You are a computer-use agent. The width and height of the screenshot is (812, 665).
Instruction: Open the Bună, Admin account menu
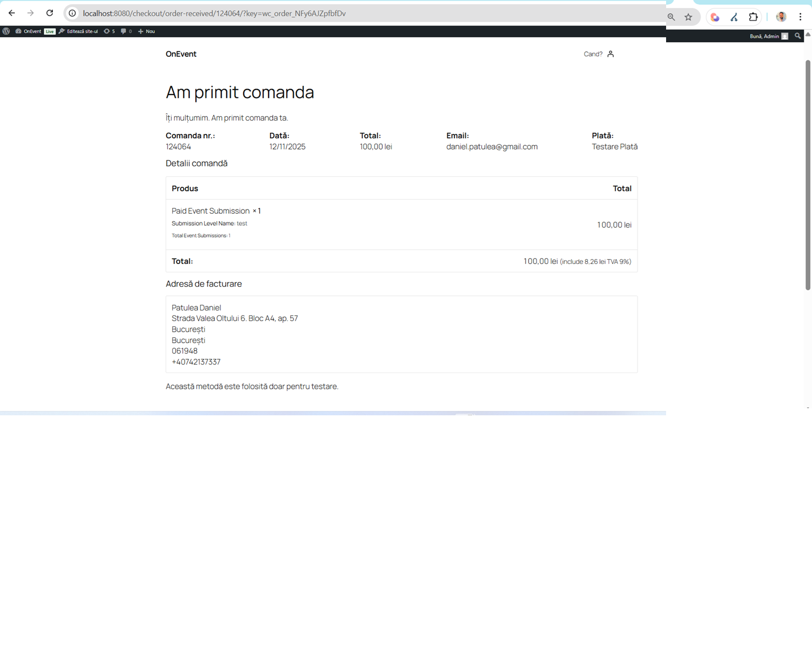tap(768, 36)
